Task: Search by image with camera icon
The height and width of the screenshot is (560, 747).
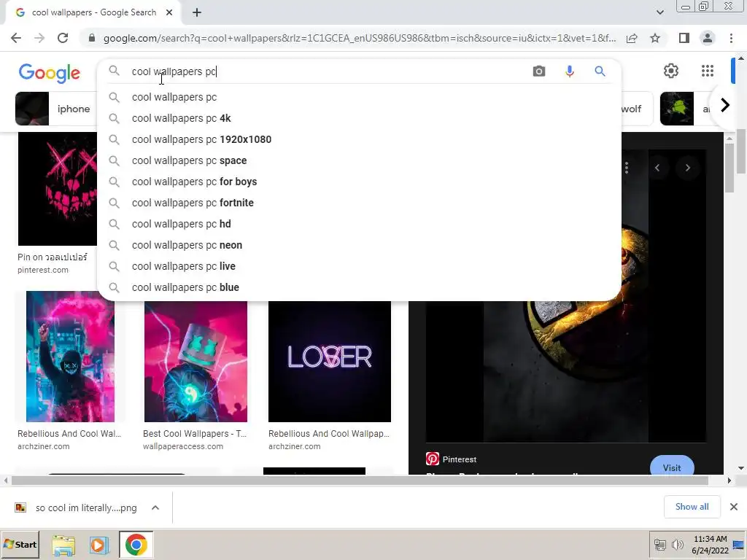Action: 539,71
